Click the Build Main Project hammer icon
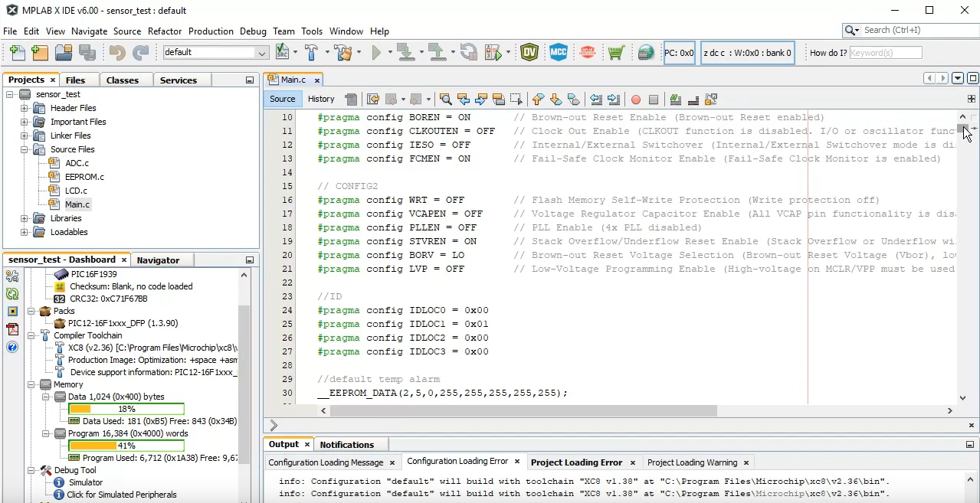 pyautogui.click(x=311, y=53)
